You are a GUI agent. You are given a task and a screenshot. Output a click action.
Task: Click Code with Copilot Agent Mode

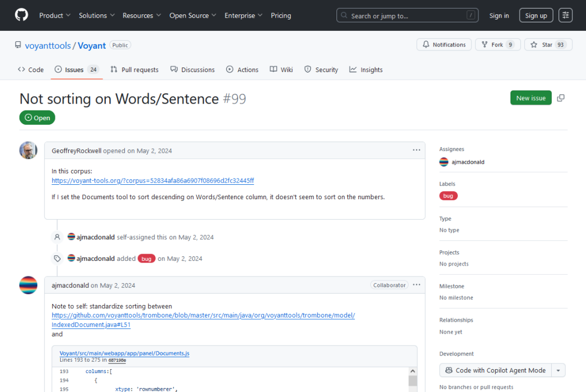[496, 370]
